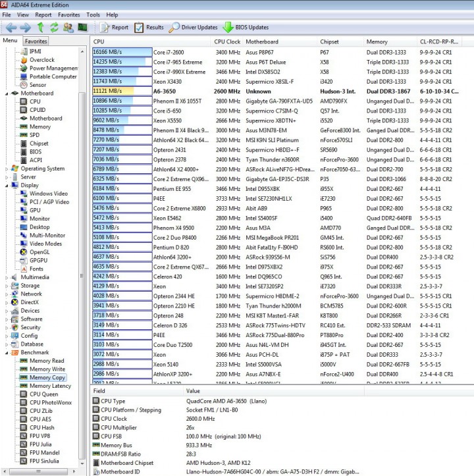
Task: Click the Up level green arrow icon
Action: click(40, 28)
